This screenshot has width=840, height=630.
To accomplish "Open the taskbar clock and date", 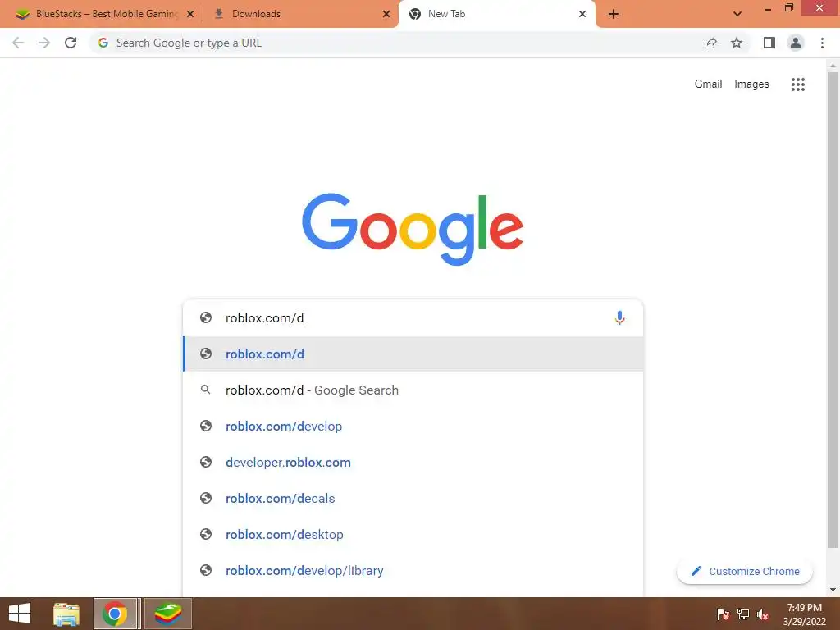I will click(804, 614).
